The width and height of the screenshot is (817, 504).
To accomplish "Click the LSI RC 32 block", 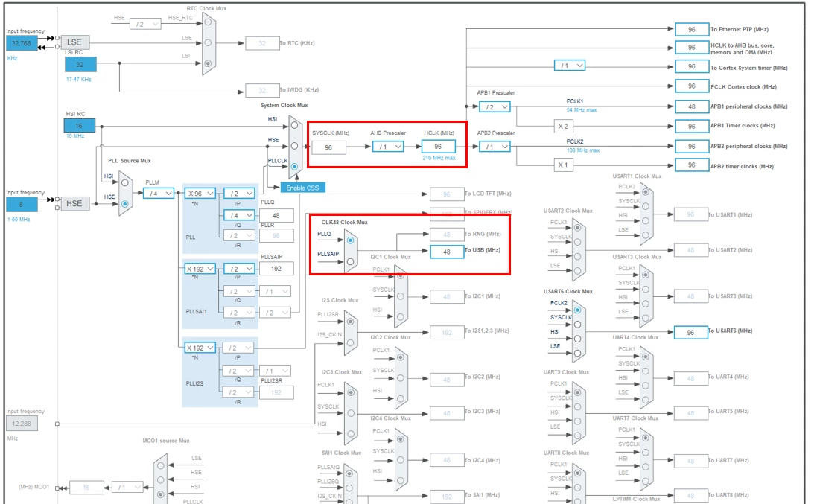I will (x=80, y=65).
